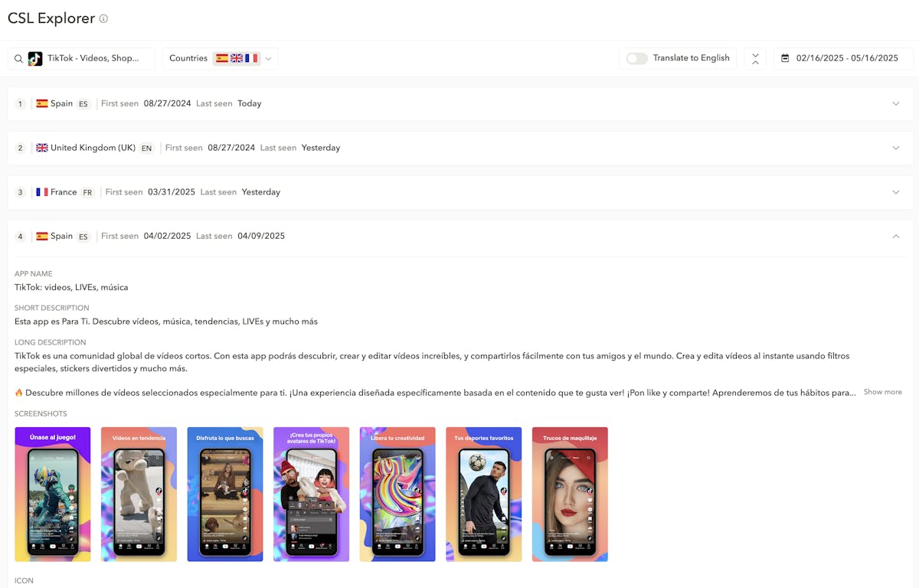Click Show more on long description
Image resolution: width=919 pixels, height=588 pixels.
click(x=882, y=392)
